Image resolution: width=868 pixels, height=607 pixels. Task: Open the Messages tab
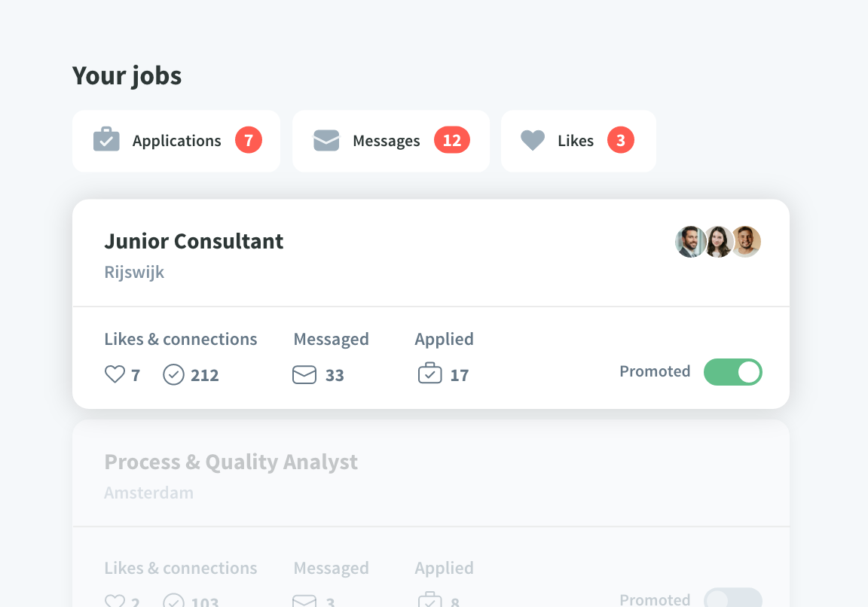(x=391, y=141)
